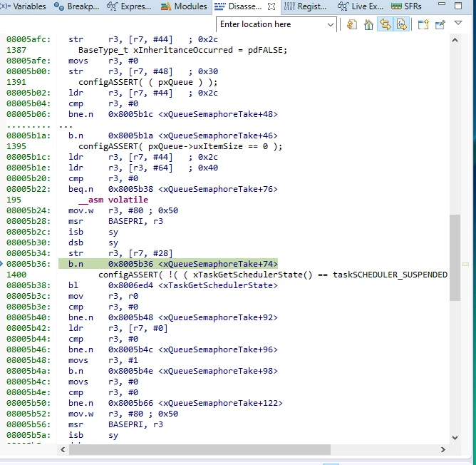Click the Registers binary icon

coord(289,6)
